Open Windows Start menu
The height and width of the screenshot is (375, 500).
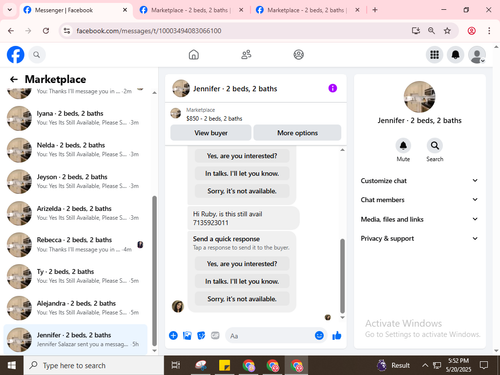(12, 365)
